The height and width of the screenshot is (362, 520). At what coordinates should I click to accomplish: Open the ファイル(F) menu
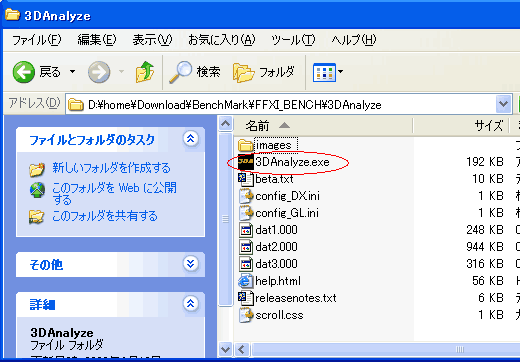(37, 40)
